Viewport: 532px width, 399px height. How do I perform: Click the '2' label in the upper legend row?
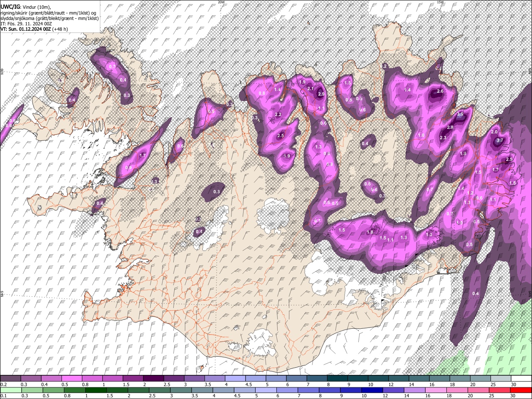coord(145,384)
